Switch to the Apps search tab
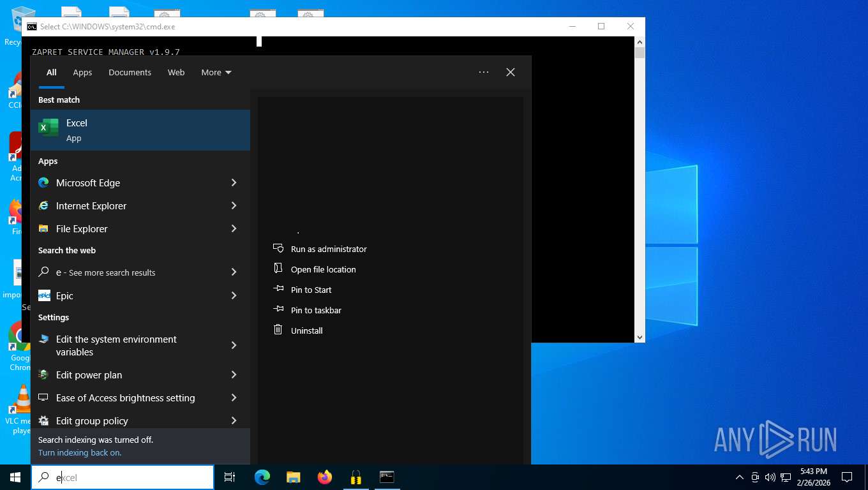Screen dimensions: 868x490 click(82, 72)
